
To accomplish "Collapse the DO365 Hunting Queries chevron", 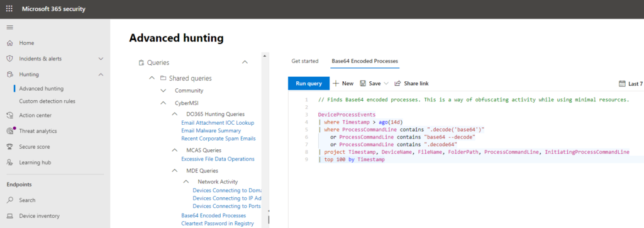I will tap(175, 114).
